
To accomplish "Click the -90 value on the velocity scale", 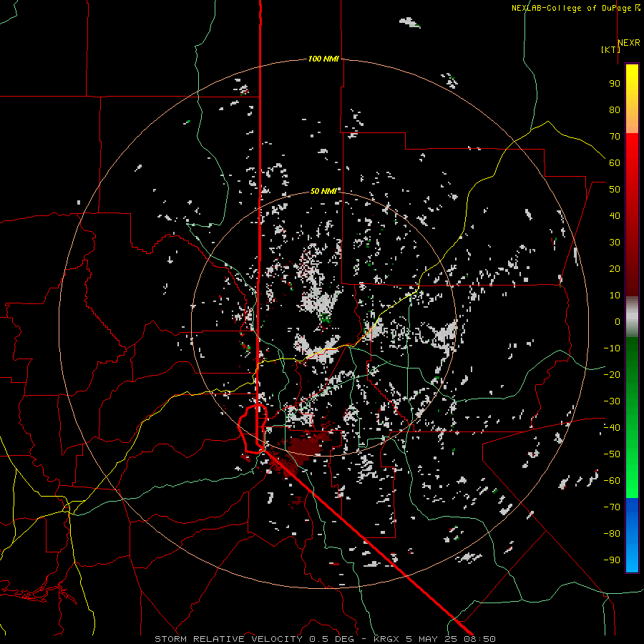I will tap(612, 560).
